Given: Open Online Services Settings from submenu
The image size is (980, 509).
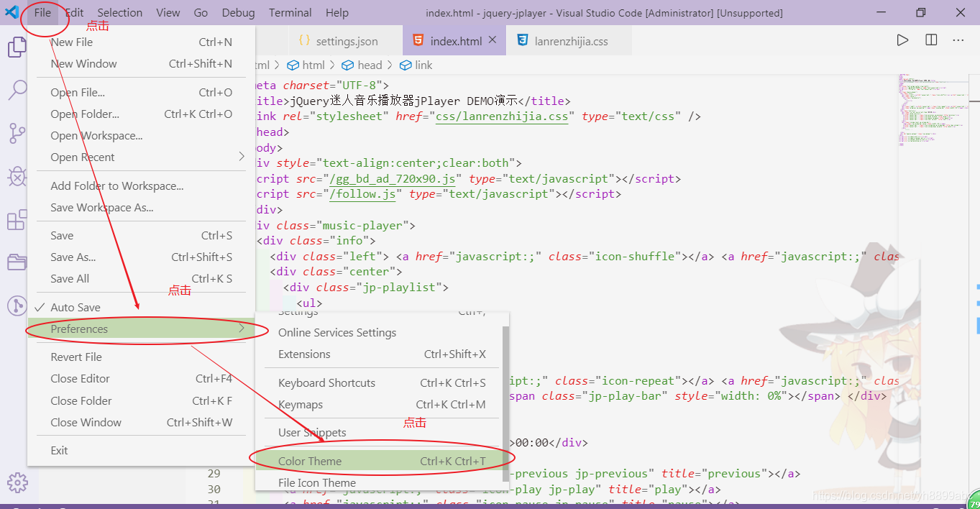Looking at the screenshot, I should click(x=379, y=332).
